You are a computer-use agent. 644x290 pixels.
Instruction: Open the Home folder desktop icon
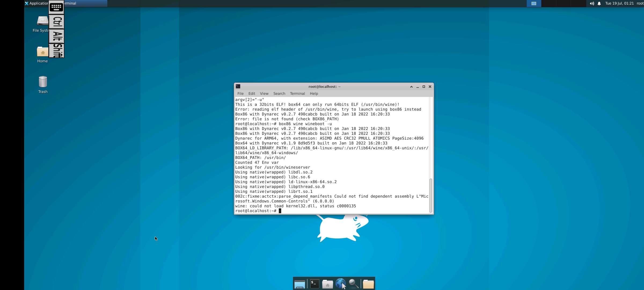[42, 55]
